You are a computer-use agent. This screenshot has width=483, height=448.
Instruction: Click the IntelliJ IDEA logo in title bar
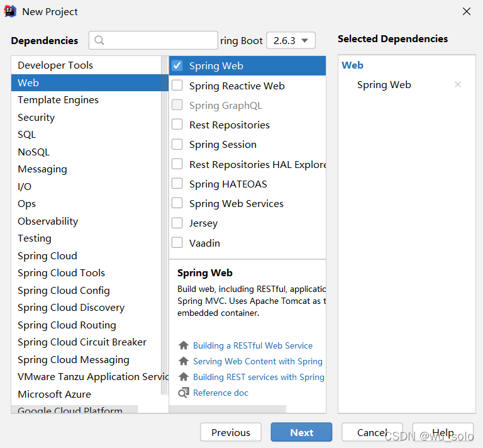[x=10, y=11]
